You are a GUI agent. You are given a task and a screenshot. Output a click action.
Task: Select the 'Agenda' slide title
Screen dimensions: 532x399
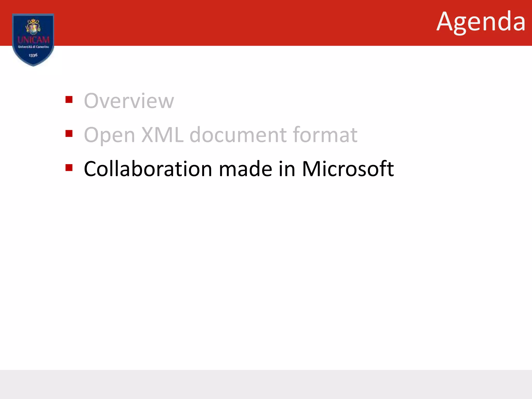[481, 22]
